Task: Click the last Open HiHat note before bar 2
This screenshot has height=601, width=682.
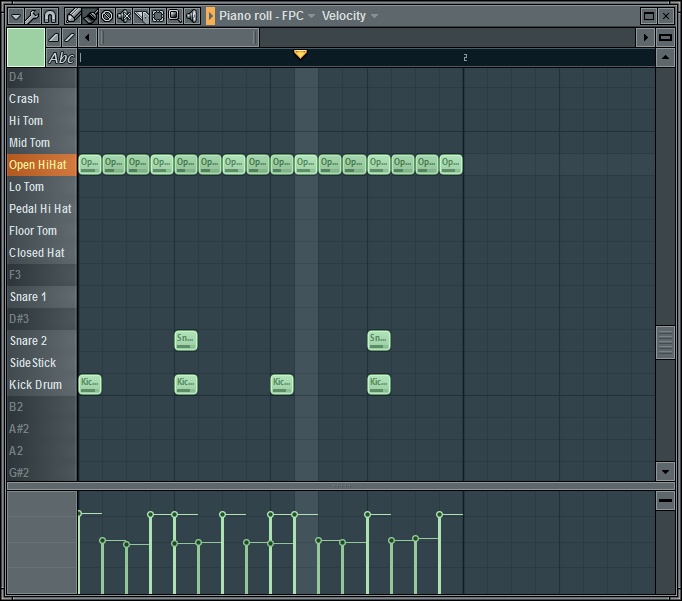Action: (451, 165)
